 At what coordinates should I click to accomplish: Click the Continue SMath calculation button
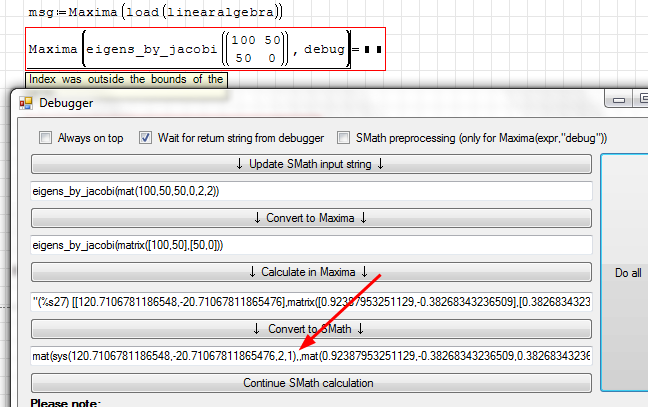pos(311,383)
